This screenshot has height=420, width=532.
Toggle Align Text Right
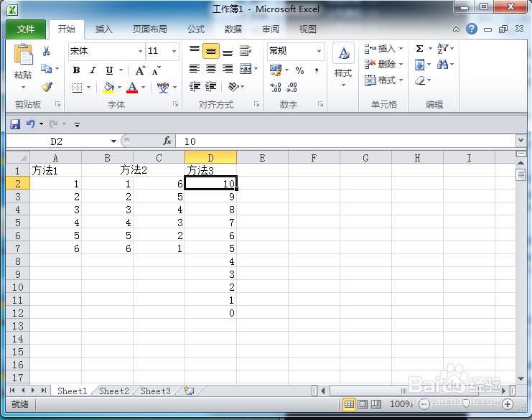pos(228,69)
